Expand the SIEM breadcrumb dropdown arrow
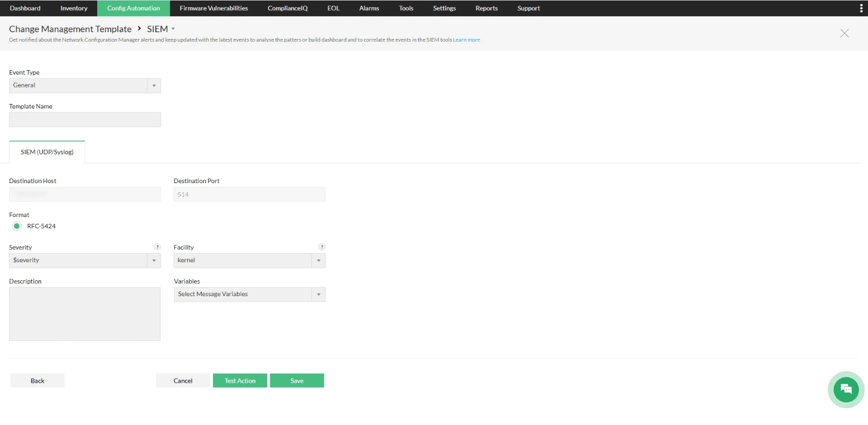 point(173,29)
